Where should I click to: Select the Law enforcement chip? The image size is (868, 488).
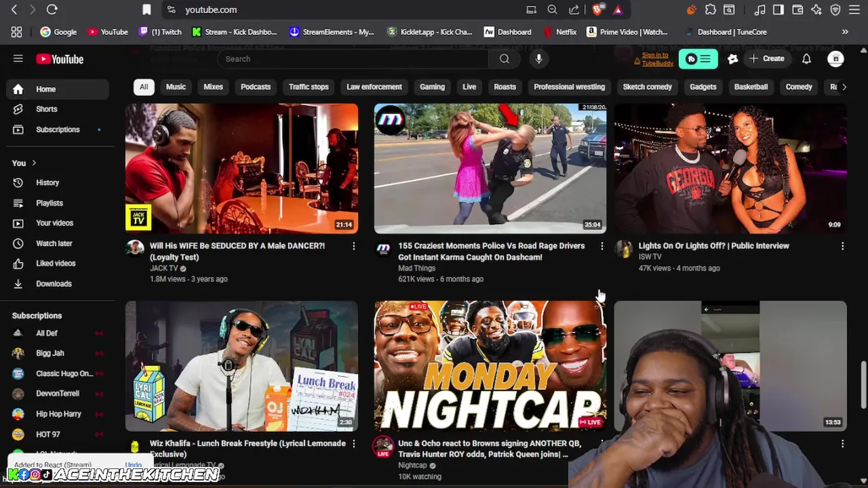click(x=374, y=87)
